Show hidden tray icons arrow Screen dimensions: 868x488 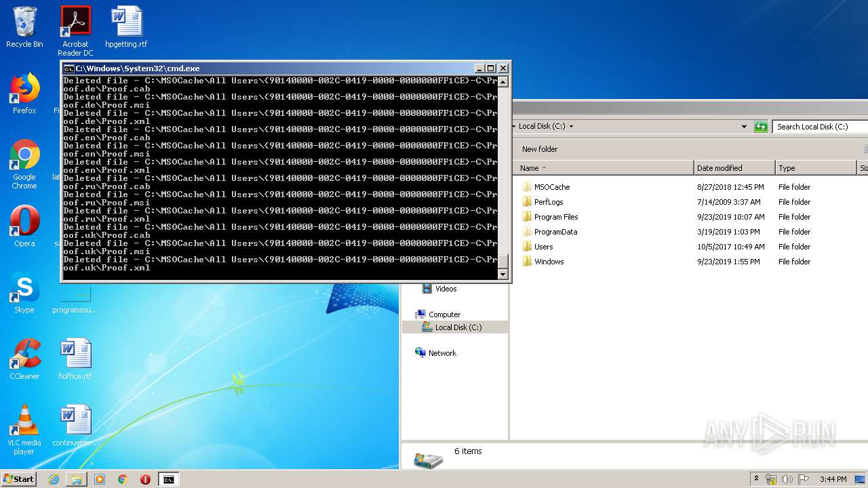756,479
